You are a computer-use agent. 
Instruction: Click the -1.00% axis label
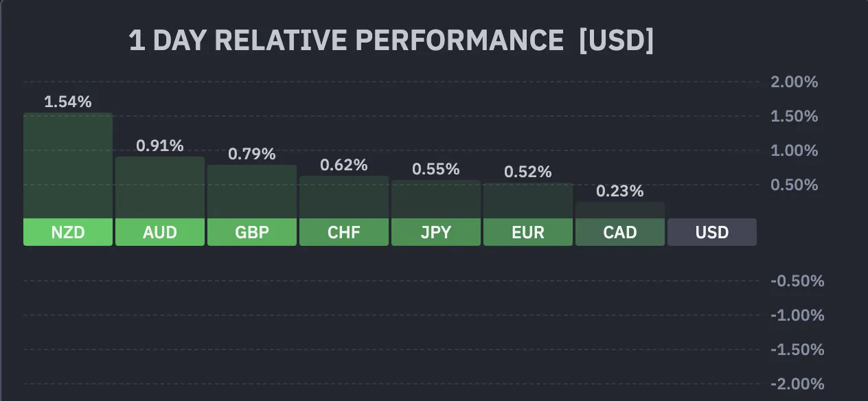(x=797, y=315)
